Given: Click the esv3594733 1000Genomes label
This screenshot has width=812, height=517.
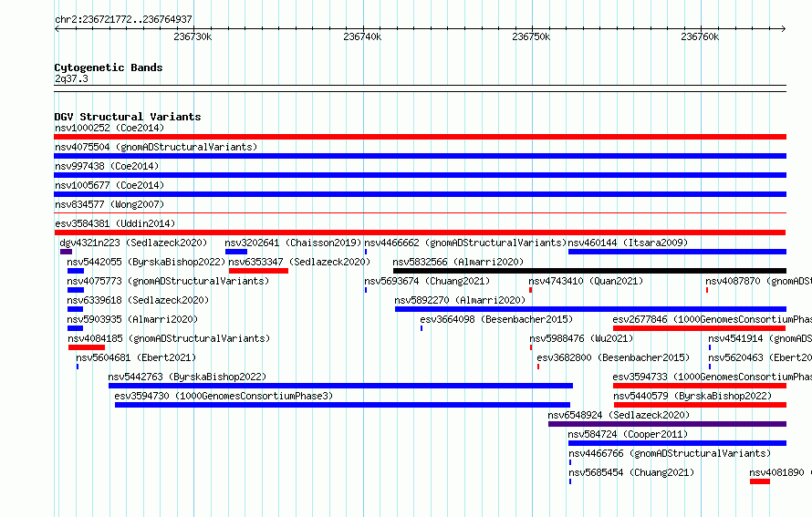Looking at the screenshot, I should pyautogui.click(x=712, y=377).
